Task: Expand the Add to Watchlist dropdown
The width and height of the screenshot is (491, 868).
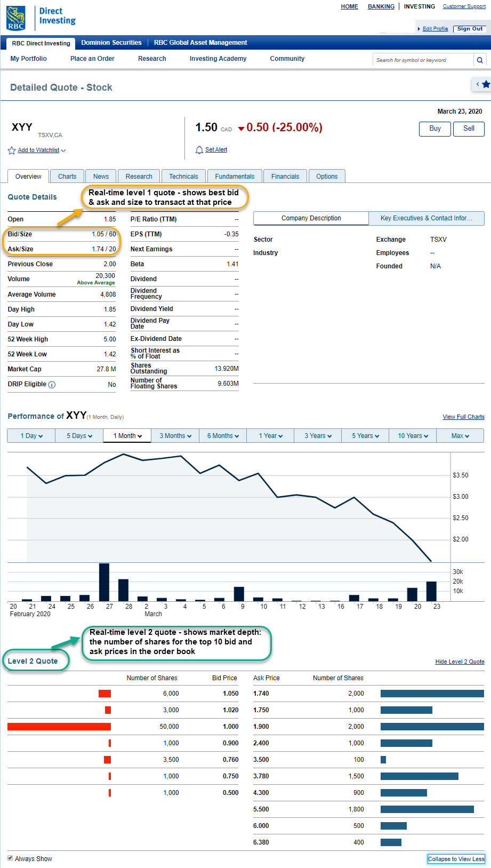Action: click(x=63, y=150)
